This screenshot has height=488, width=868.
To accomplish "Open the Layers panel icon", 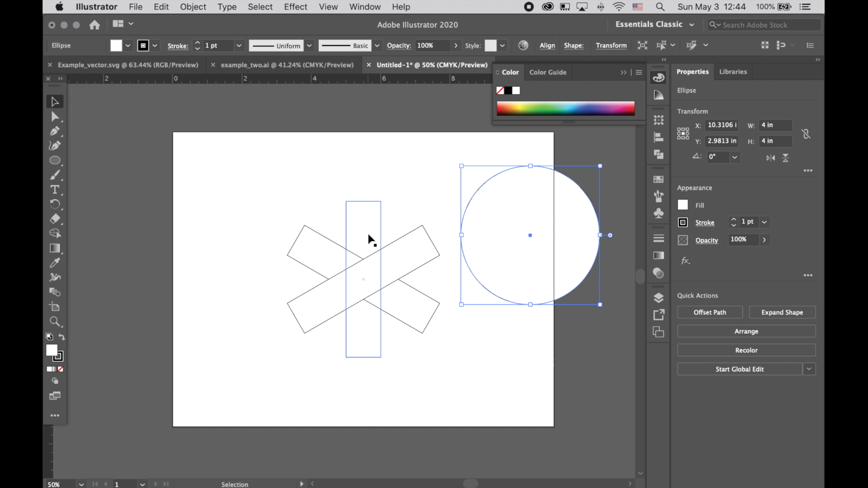I will tap(658, 298).
